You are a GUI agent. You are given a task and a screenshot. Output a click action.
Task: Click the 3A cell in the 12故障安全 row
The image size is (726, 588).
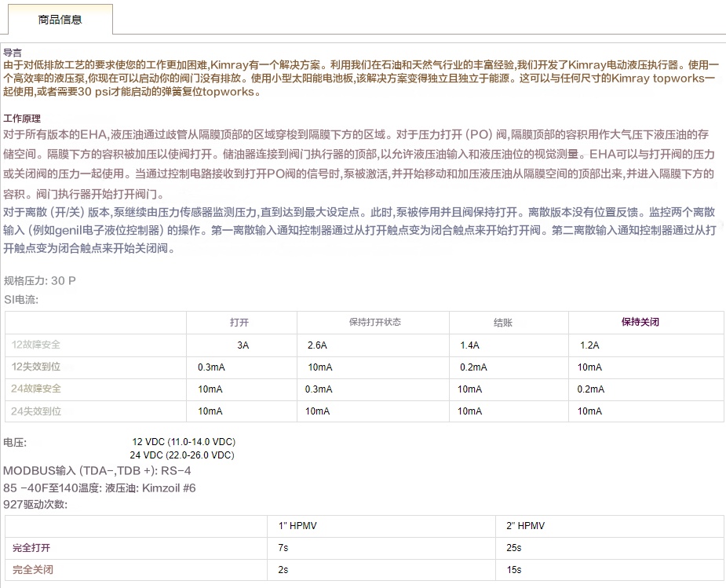click(243, 345)
